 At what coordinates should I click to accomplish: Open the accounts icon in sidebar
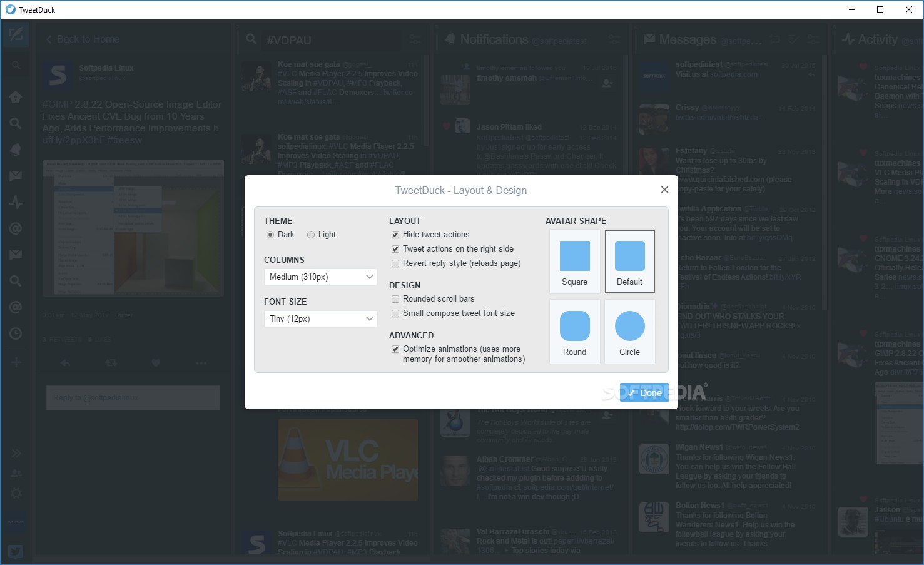[x=16, y=473]
